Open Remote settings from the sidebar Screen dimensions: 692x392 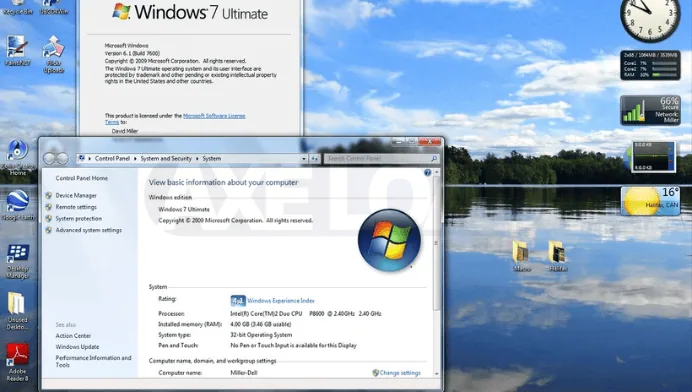76,207
